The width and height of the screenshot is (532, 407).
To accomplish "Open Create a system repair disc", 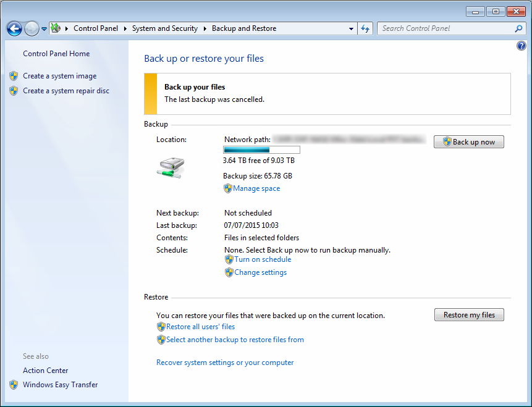I will pyautogui.click(x=66, y=91).
